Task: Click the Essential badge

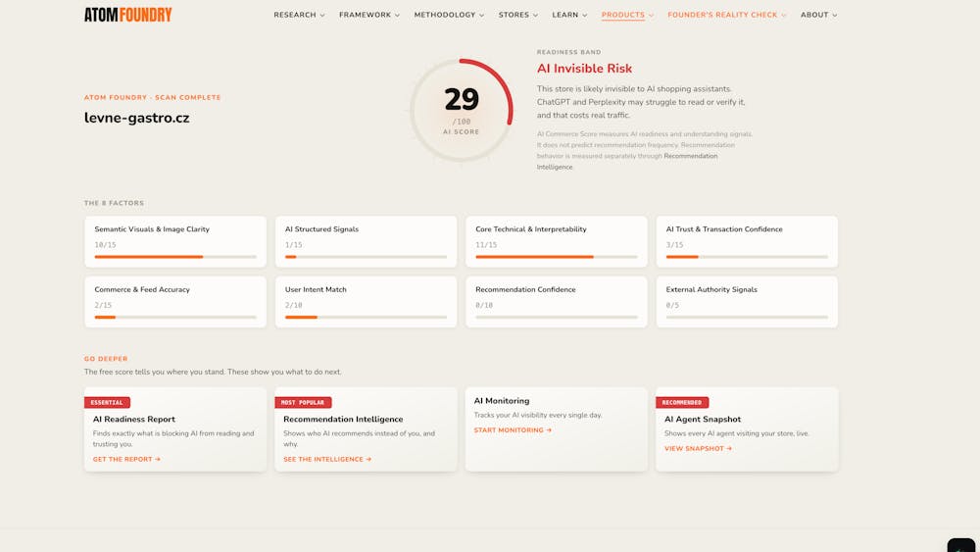Action: tap(107, 403)
